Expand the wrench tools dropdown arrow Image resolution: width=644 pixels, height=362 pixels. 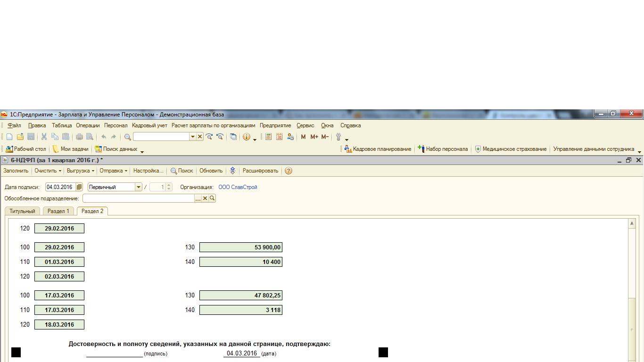347,140
